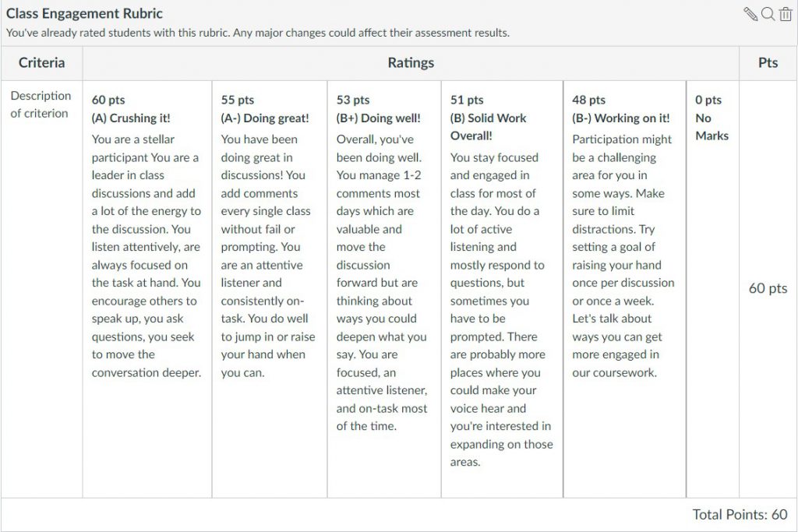This screenshot has width=798, height=532.
Task: Click the Criteria column header
Action: (x=42, y=62)
